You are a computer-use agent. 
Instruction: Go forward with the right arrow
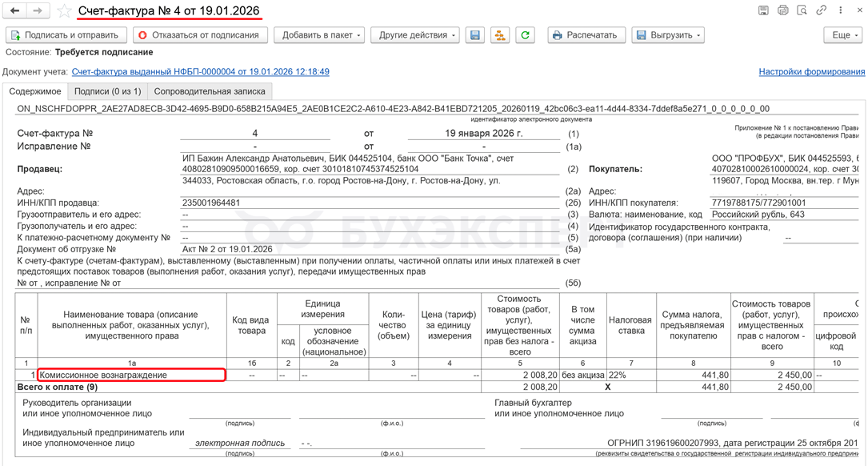tap(37, 10)
